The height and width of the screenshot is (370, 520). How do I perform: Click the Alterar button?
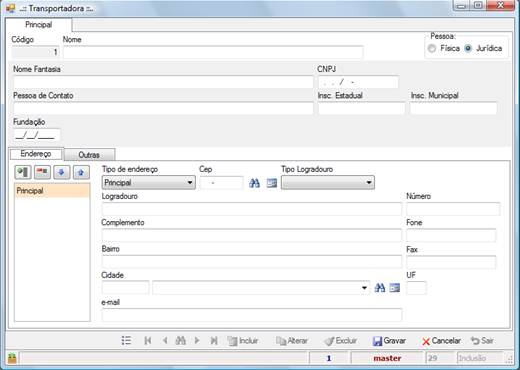click(x=292, y=341)
